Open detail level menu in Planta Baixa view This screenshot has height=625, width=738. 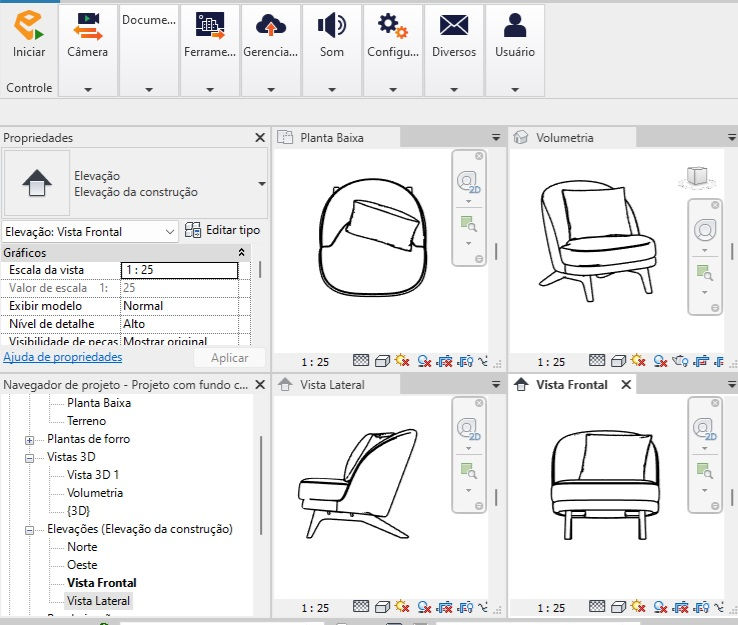pyautogui.click(x=361, y=361)
